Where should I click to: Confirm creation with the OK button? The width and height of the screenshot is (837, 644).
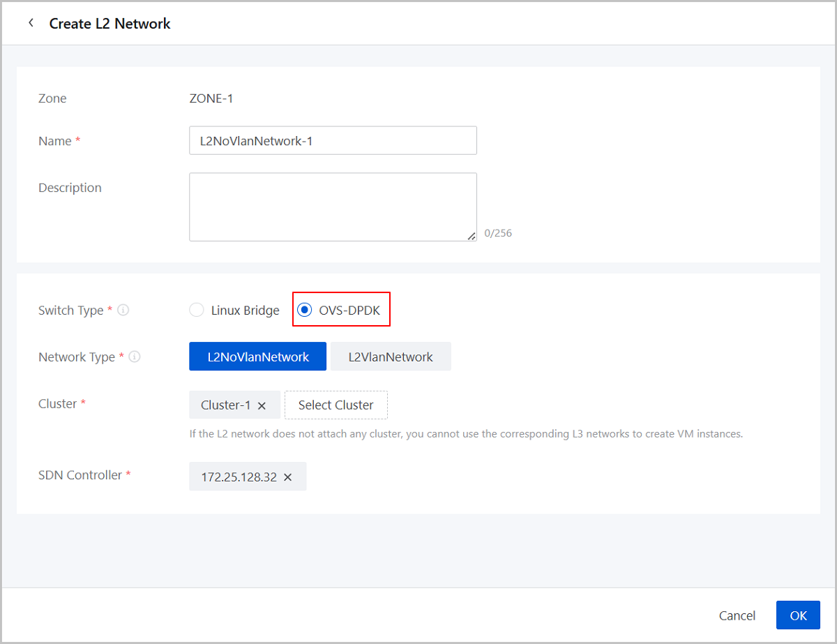coord(798,615)
